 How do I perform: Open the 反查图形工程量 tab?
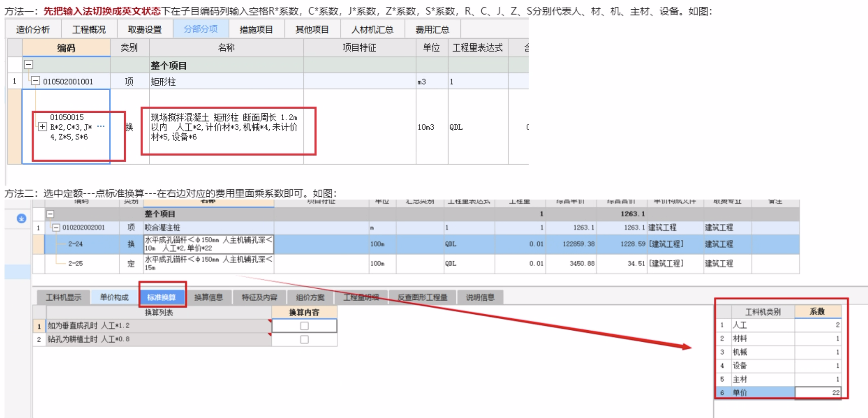[x=423, y=297]
